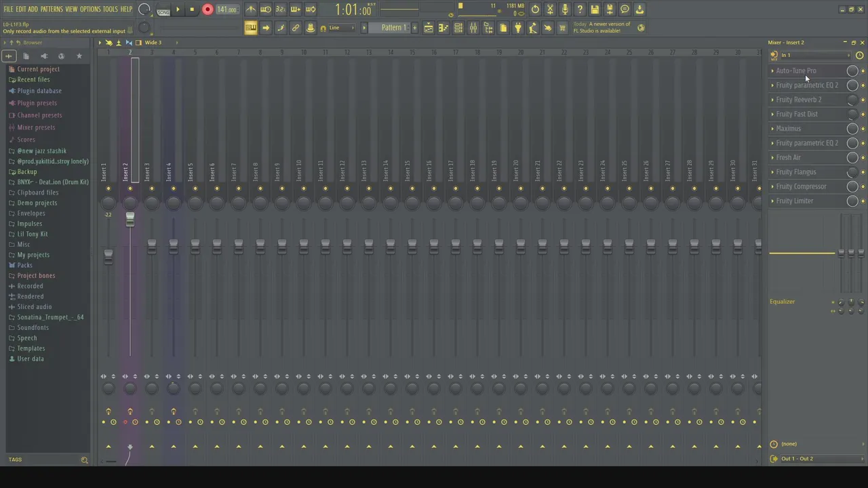Image resolution: width=868 pixels, height=488 pixels.
Task: Toggle the Maximus effect enable LED
Action: [863, 129]
